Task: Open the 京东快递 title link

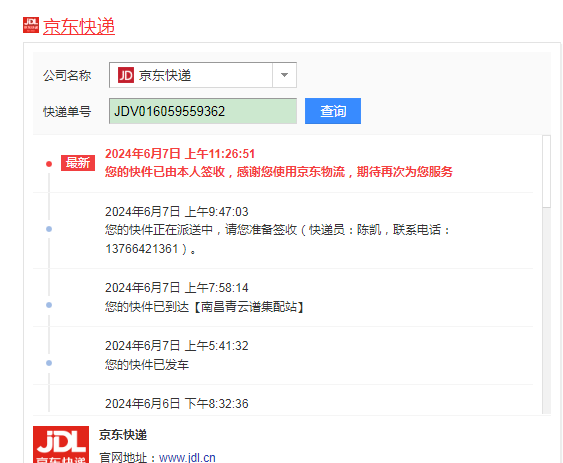Action: pos(79,26)
